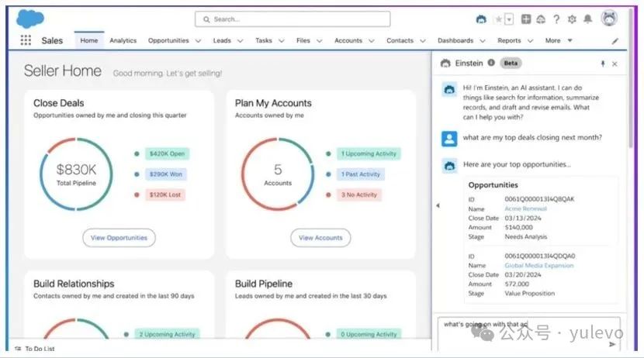Open the Reports tab

click(x=509, y=40)
